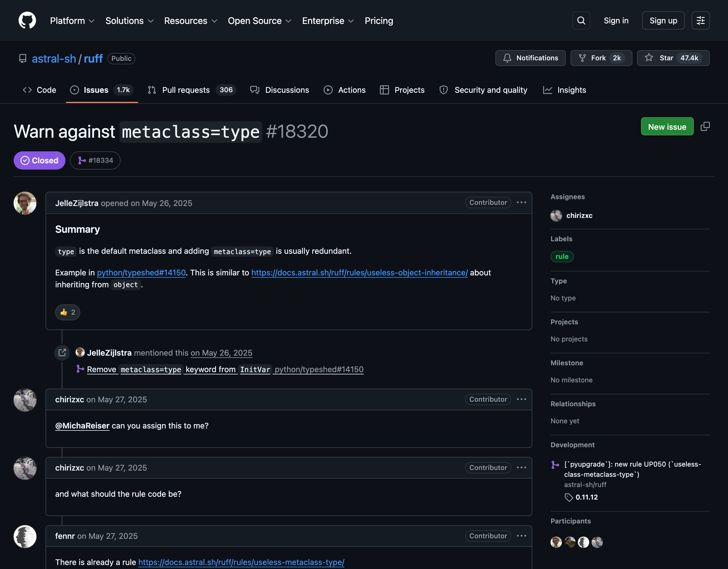728x569 pixels.
Task: Open the ruff repository link
Action: 93,59
